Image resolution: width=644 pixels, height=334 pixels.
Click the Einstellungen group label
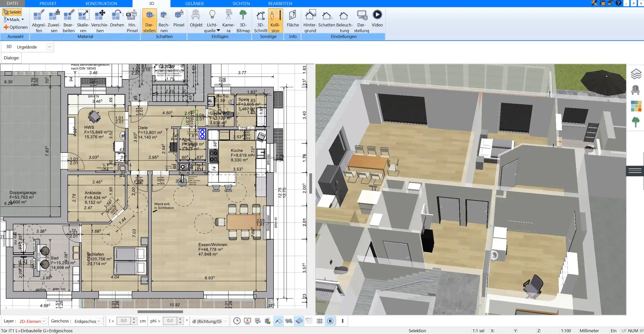coord(344,36)
